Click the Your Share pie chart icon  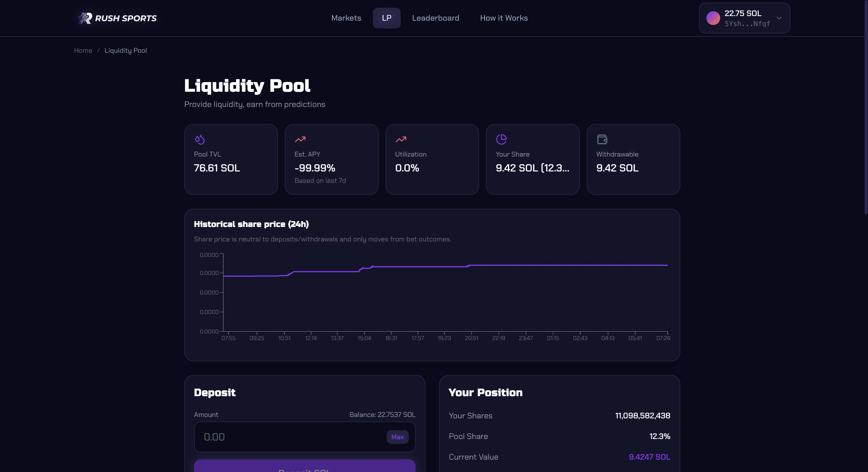click(x=501, y=139)
